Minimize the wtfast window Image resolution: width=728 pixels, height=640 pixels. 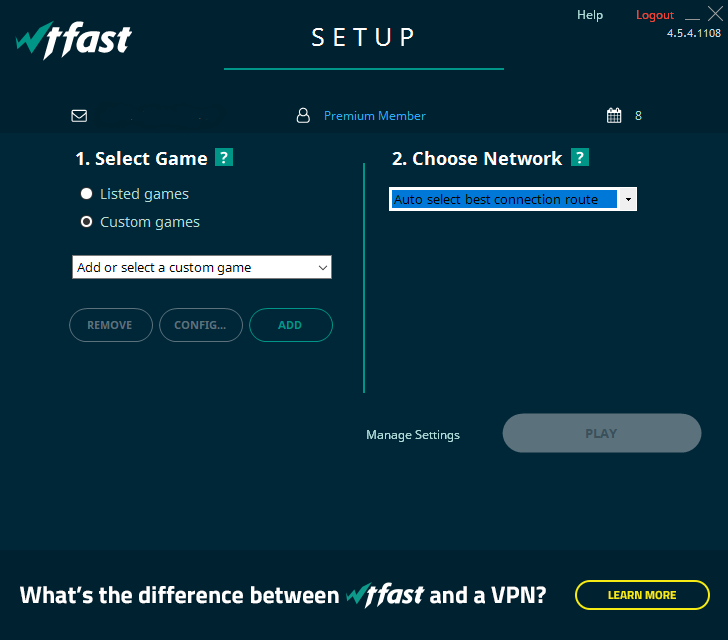pyautogui.click(x=692, y=17)
